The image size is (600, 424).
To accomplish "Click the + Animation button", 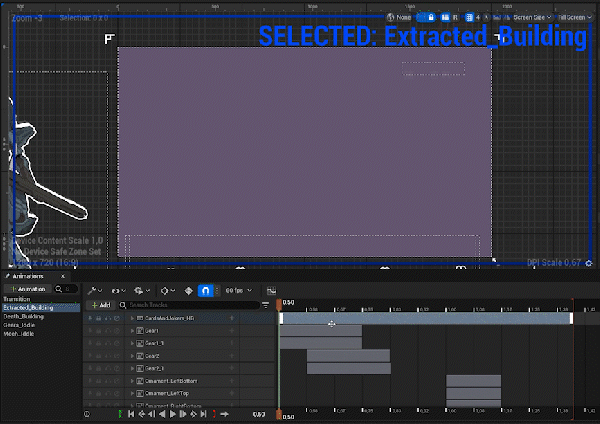I will pyautogui.click(x=28, y=289).
